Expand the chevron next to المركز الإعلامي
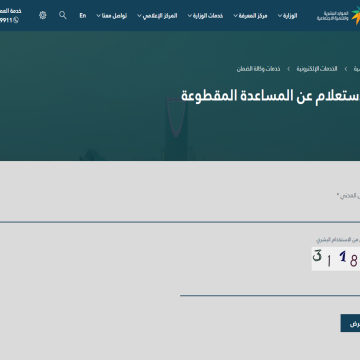 139,16
